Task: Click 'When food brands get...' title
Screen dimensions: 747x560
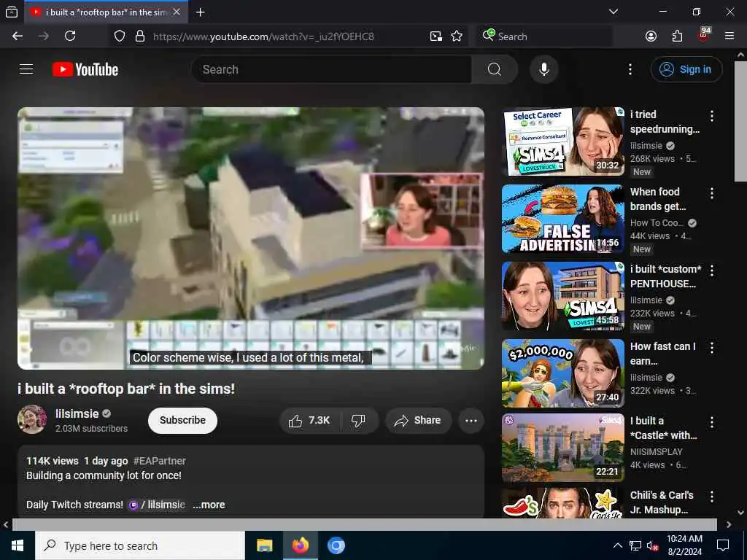Action: pos(658,199)
